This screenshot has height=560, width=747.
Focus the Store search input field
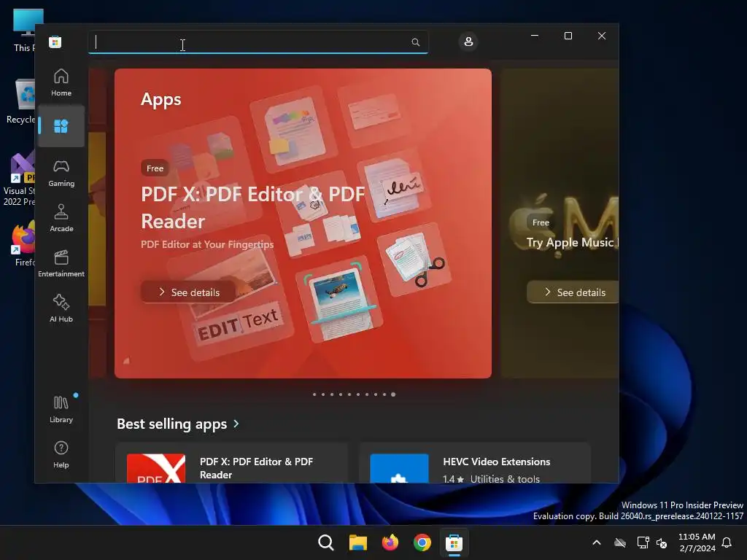coord(258,42)
